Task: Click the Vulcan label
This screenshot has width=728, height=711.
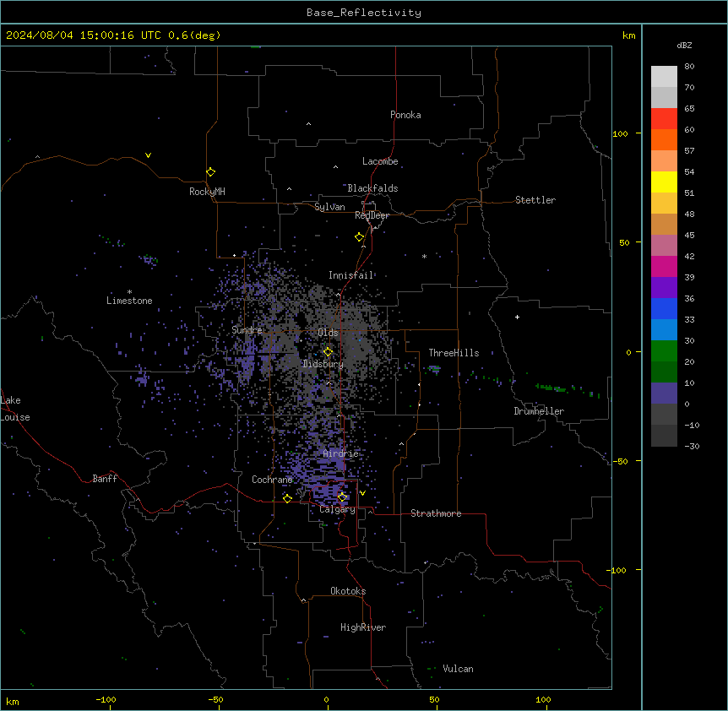Action: pos(459,669)
